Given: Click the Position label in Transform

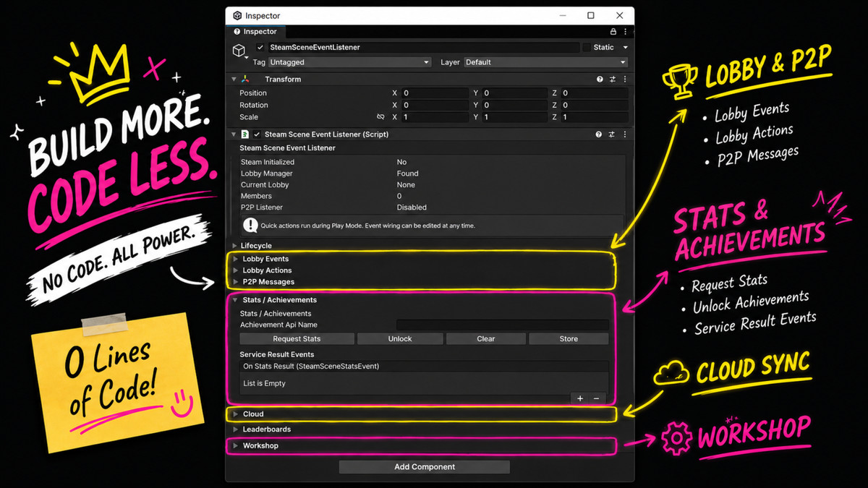Looking at the screenshot, I should tap(253, 93).
